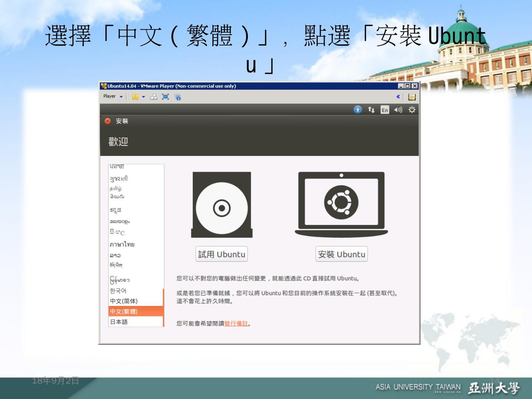
Task: Select മലയാളം in the language list
Action: [x=136, y=221]
